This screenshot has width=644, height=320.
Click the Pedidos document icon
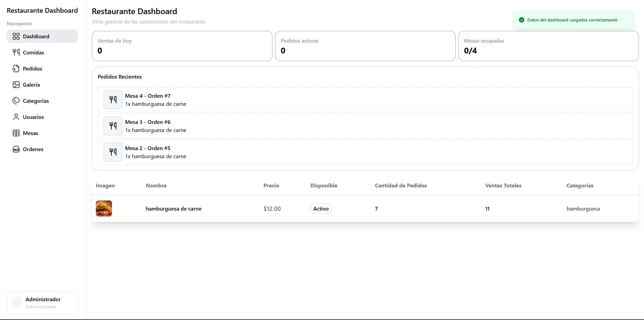(x=16, y=68)
